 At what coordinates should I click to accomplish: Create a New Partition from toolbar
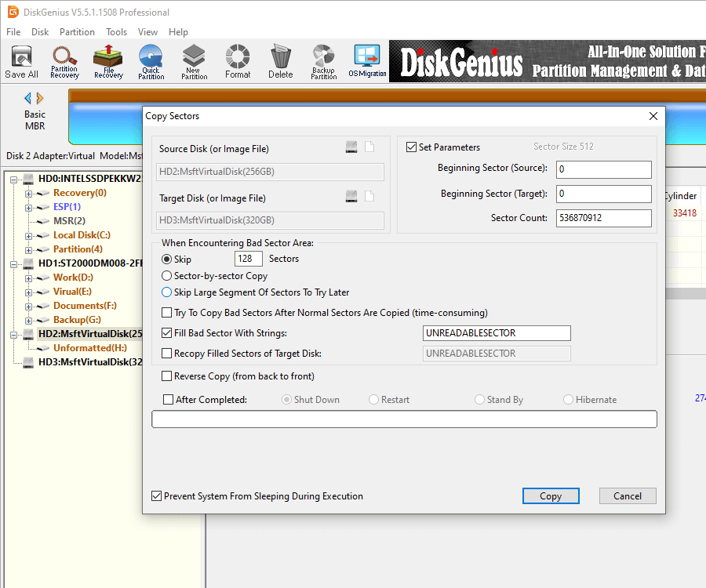point(194,62)
